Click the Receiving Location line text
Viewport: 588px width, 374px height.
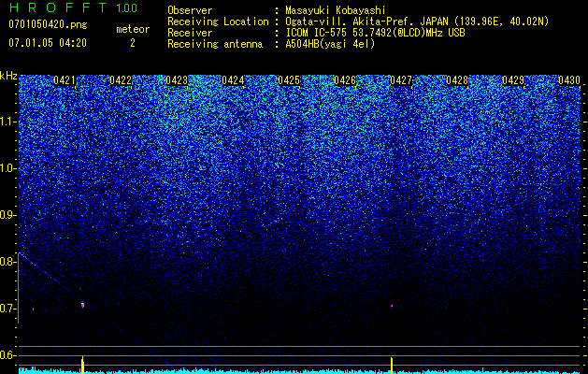tap(358, 22)
